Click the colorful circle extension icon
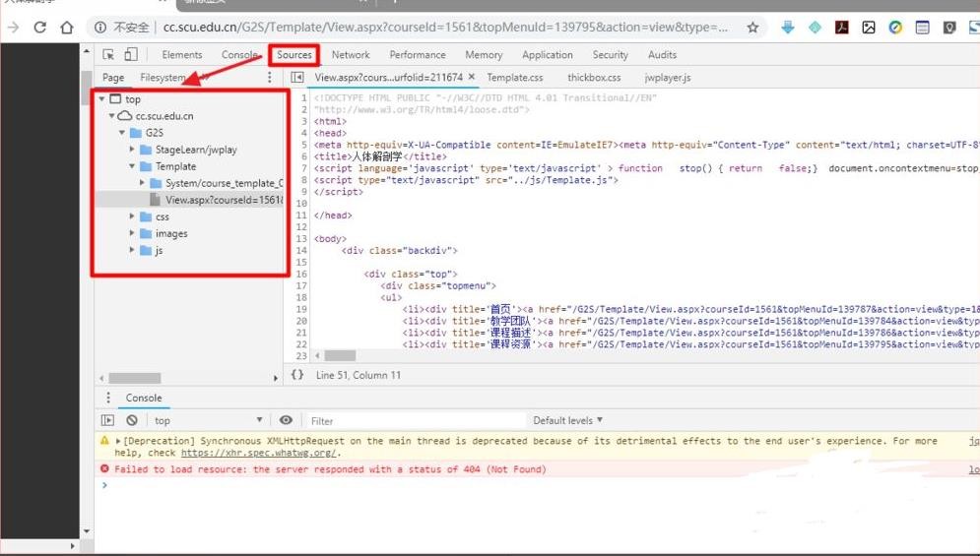 [895, 27]
